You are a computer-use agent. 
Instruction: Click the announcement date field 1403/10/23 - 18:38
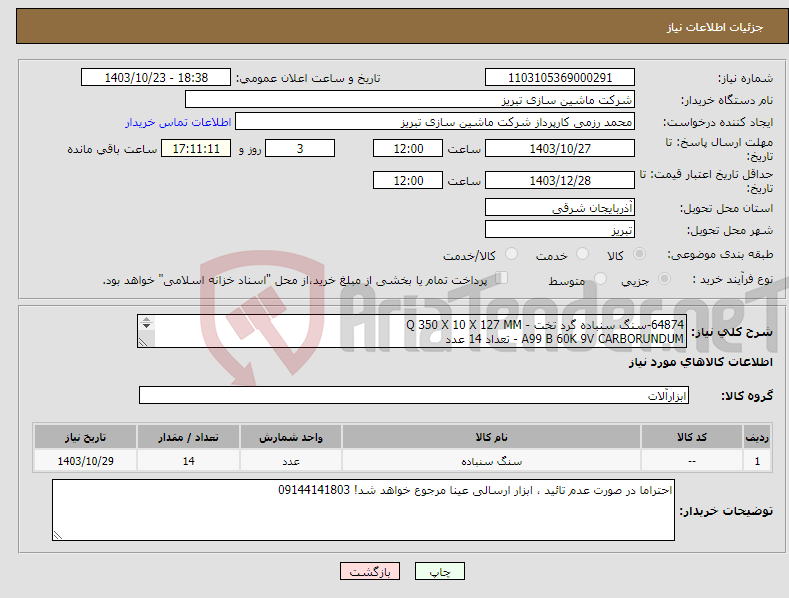(156, 78)
